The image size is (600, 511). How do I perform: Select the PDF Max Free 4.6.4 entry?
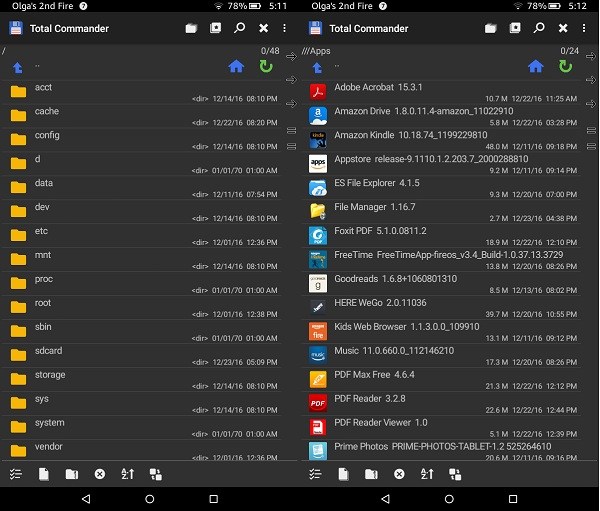coord(442,380)
